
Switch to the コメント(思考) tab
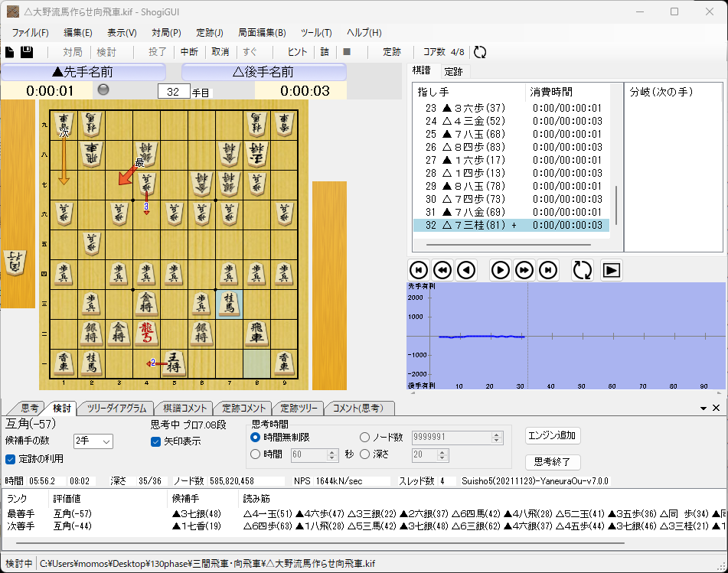pyautogui.click(x=358, y=408)
